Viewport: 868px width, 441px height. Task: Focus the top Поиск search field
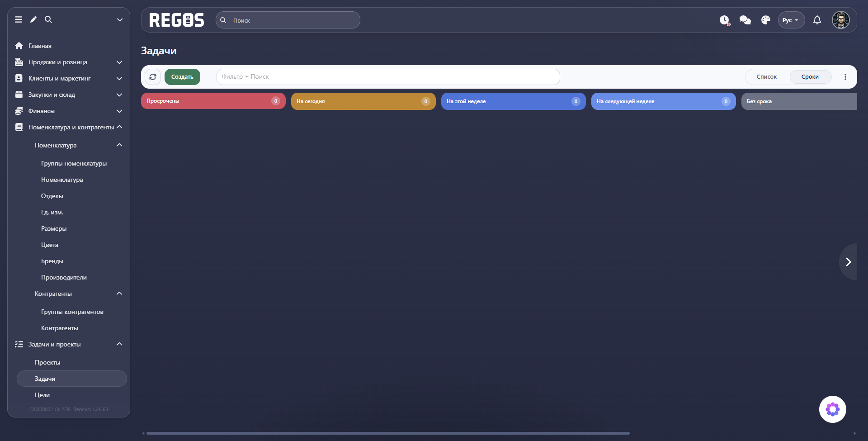coord(288,20)
